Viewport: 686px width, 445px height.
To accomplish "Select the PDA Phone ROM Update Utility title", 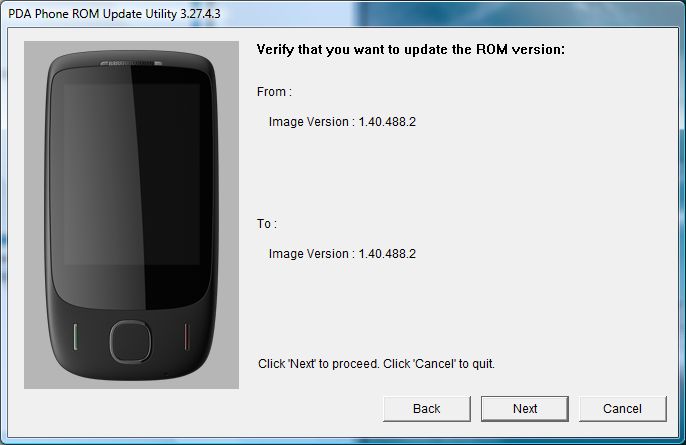I will 114,14.
